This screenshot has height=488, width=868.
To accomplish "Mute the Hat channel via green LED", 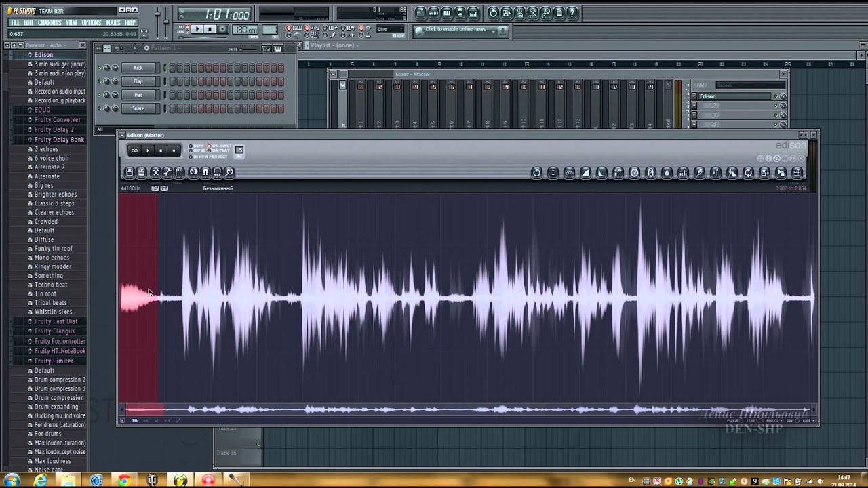I will click(x=100, y=95).
